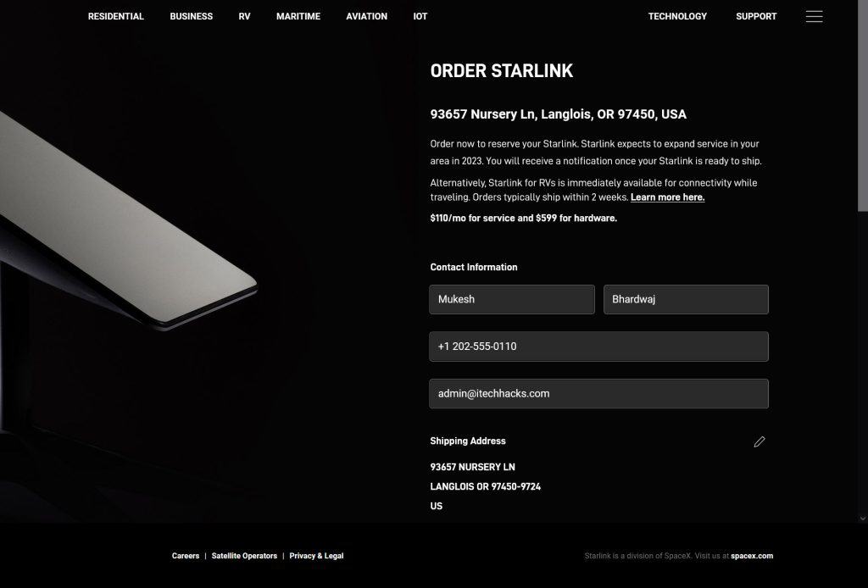The height and width of the screenshot is (588, 868).
Task: Open the Privacy & Legal link
Action: [x=316, y=556]
